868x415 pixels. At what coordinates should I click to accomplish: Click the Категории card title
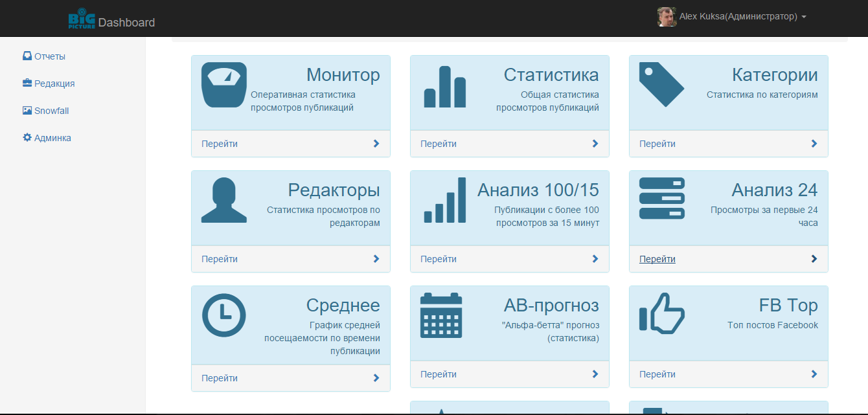pyautogui.click(x=775, y=75)
